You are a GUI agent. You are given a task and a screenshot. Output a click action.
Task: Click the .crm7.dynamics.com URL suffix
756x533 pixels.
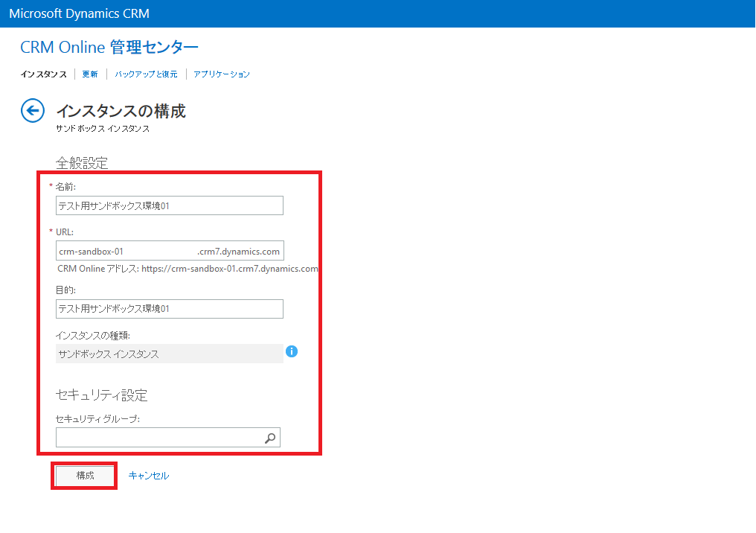tap(239, 252)
